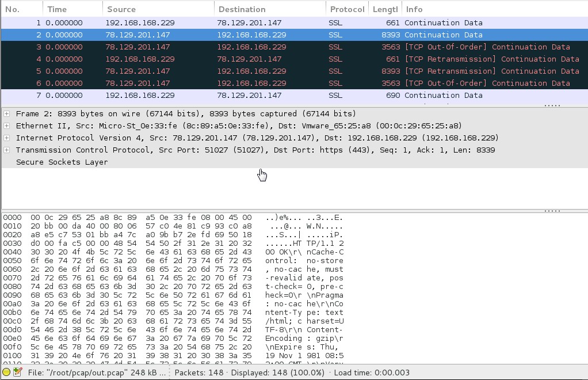Sort by the Time column header
The height and width of the screenshot is (380, 588).
[x=72, y=9]
